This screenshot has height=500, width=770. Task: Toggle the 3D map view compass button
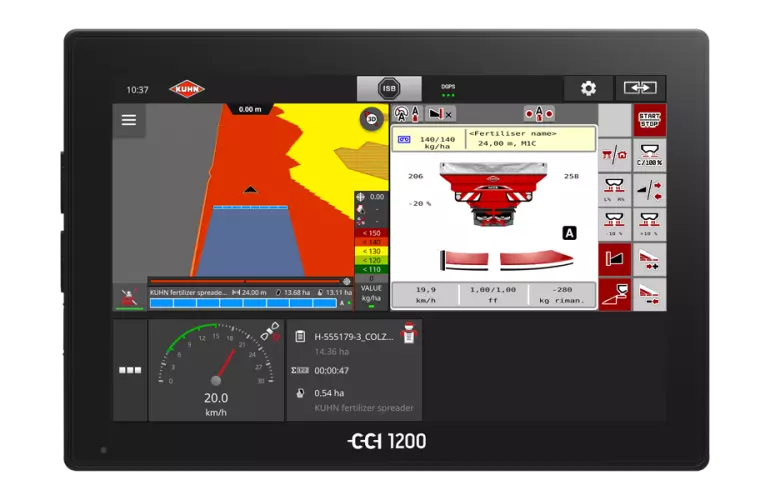pyautogui.click(x=372, y=119)
